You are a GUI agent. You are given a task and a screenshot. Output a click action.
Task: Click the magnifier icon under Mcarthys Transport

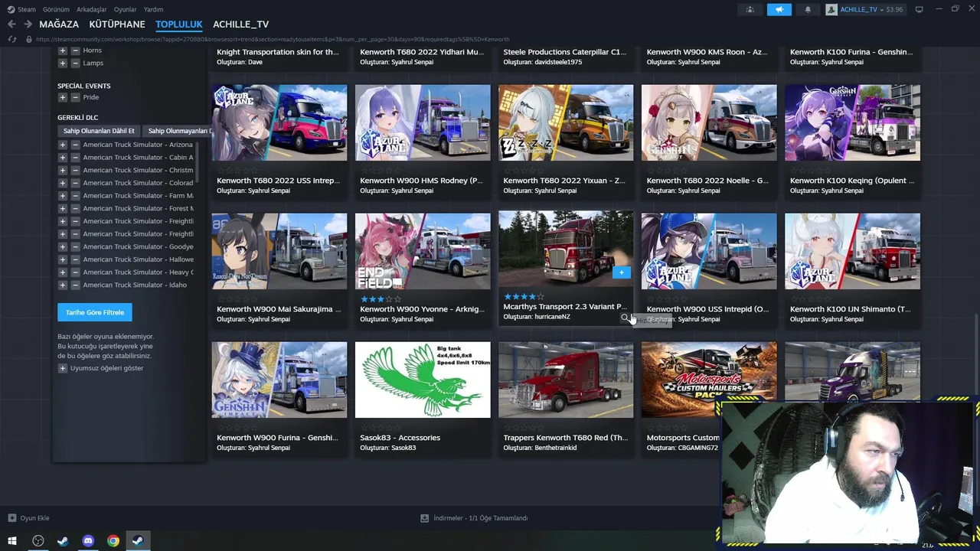(x=625, y=317)
